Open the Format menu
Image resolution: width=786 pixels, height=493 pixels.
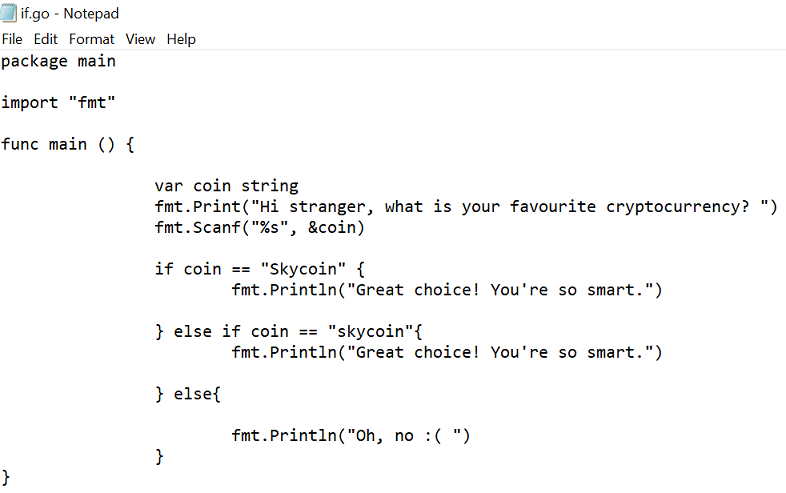click(x=92, y=39)
